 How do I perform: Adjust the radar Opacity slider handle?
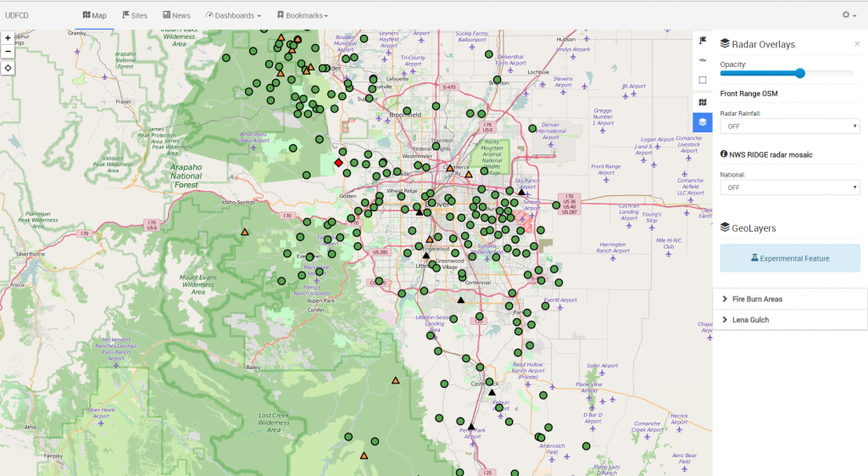click(x=799, y=74)
